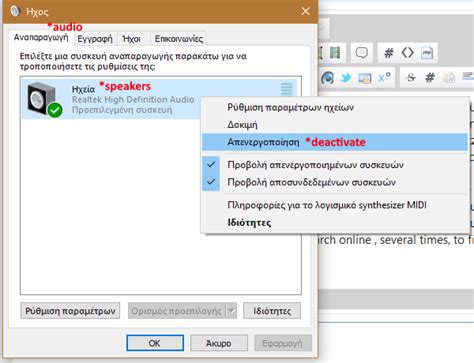Click the PHP code file icon
This screenshot has height=363, width=474.
point(427,53)
